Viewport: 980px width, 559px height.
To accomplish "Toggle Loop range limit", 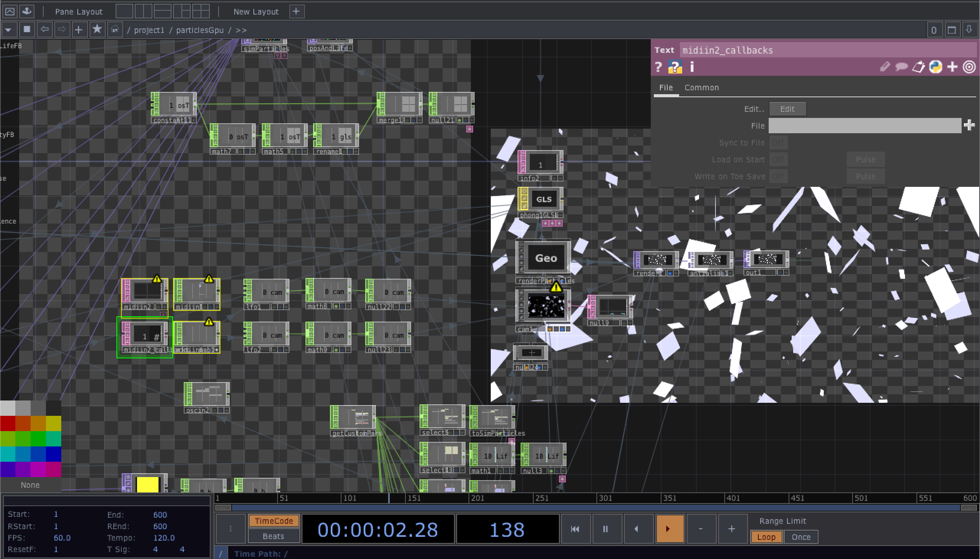I will click(766, 537).
